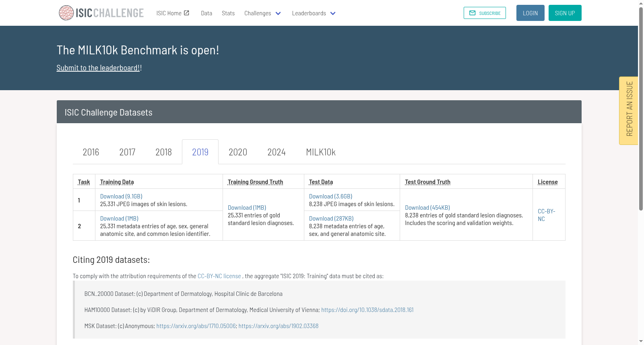
Task: Switch to the 2020 tab
Action: pyautogui.click(x=238, y=152)
